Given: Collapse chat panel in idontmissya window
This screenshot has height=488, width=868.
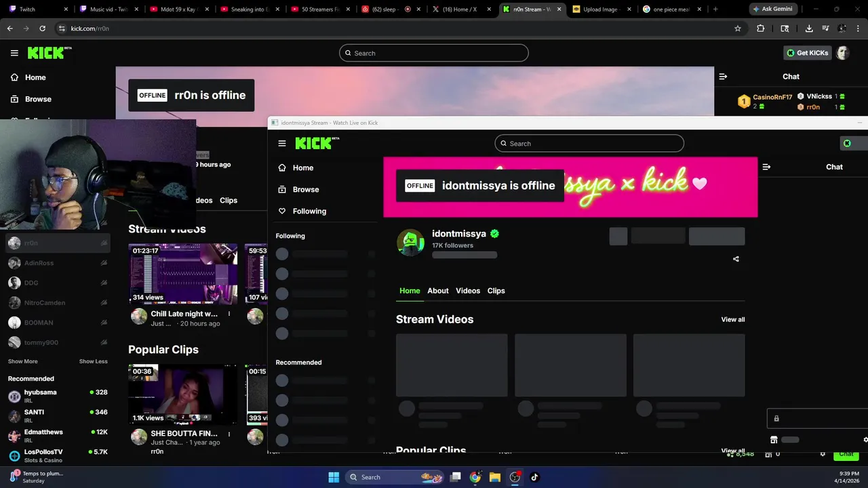Looking at the screenshot, I should pyautogui.click(x=766, y=167).
